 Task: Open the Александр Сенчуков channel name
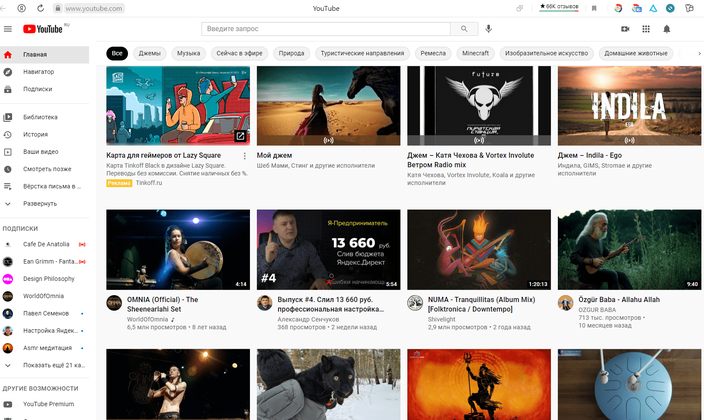pyautogui.click(x=308, y=319)
